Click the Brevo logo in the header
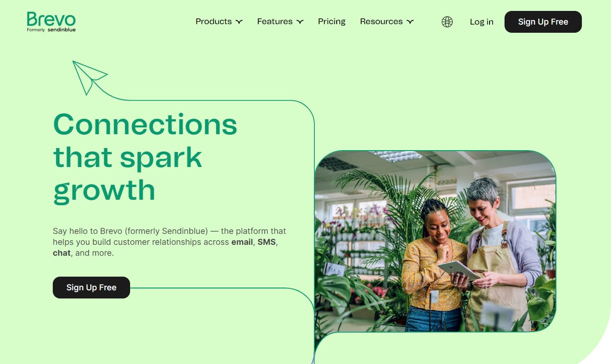 51,22
